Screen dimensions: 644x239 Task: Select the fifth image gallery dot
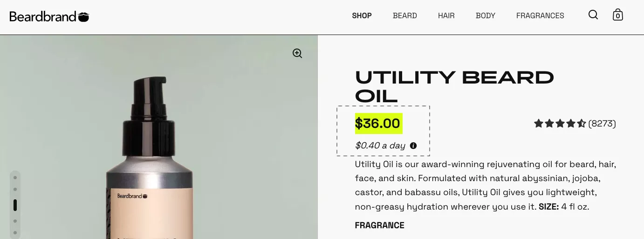(15, 232)
